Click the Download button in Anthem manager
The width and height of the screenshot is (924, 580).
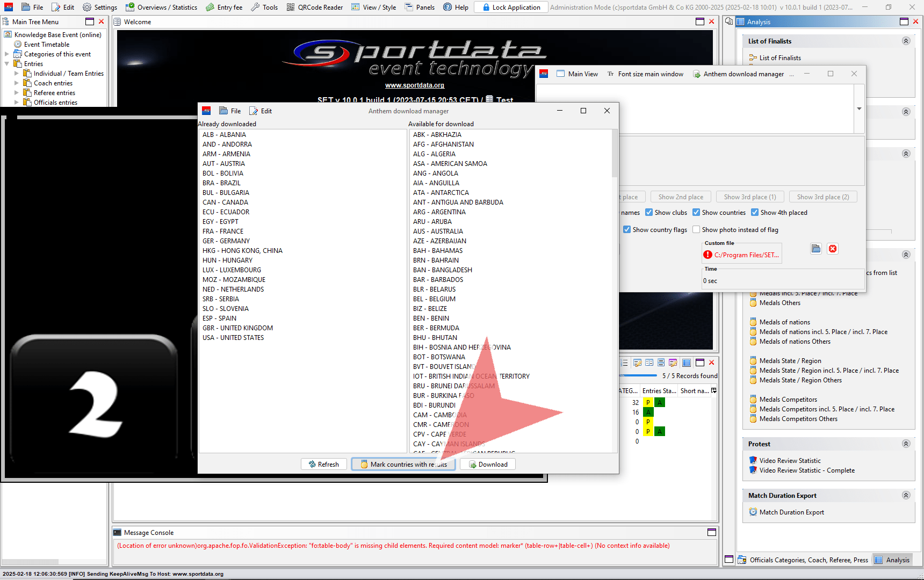[x=487, y=465]
